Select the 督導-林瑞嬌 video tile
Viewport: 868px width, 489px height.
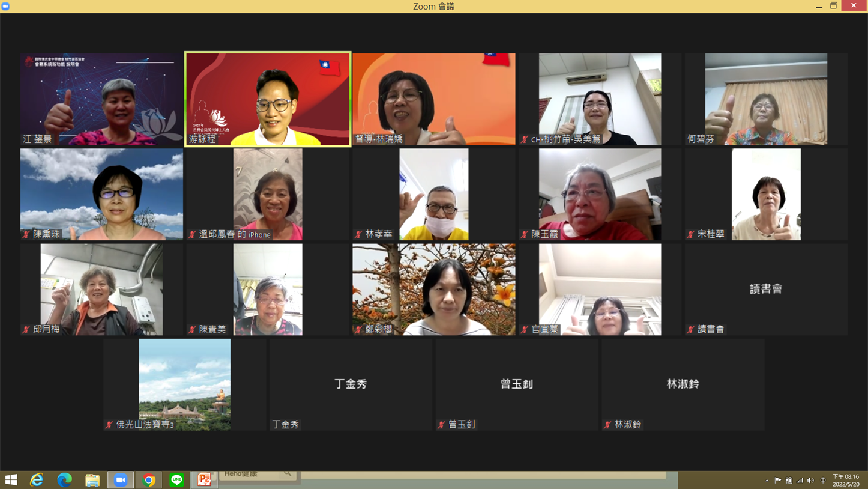433,99
